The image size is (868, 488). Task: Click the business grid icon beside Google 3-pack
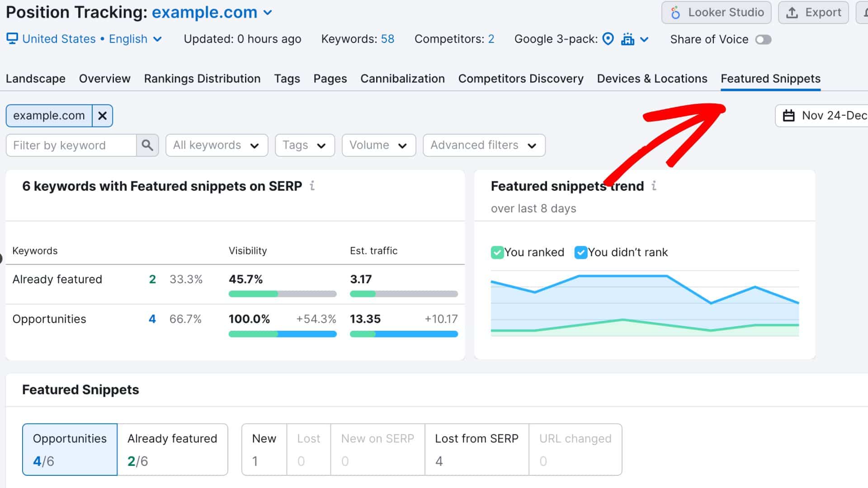coord(628,39)
